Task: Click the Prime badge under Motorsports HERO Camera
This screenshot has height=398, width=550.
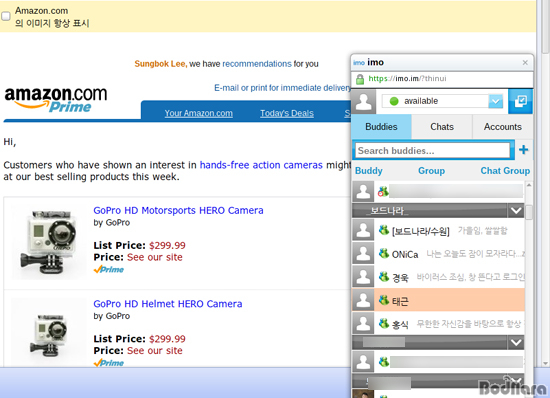Action: click(x=109, y=269)
